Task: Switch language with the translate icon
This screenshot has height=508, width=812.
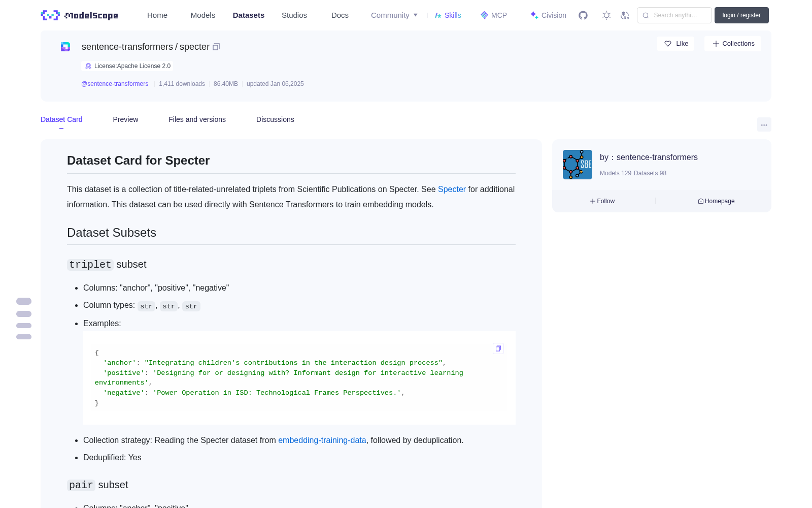Action: [625, 15]
